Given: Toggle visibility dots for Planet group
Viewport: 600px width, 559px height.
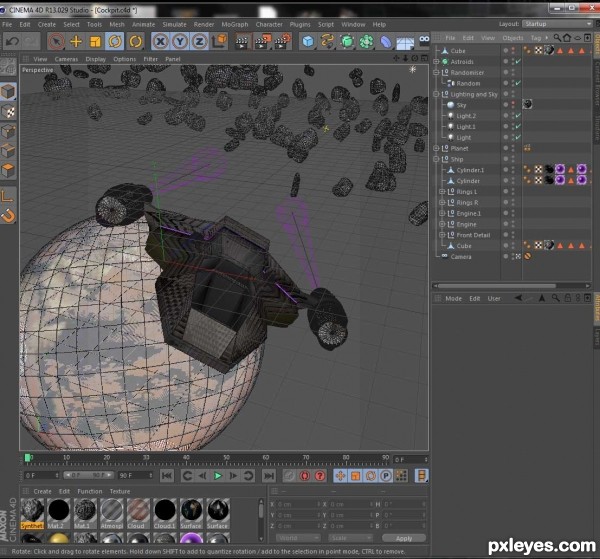Looking at the screenshot, I should coord(513,148).
